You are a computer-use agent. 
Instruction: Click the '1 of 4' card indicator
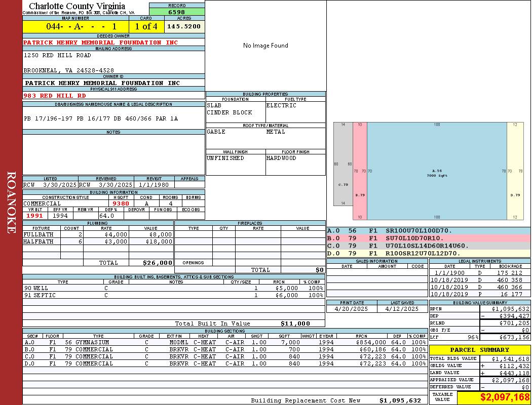[146, 26]
